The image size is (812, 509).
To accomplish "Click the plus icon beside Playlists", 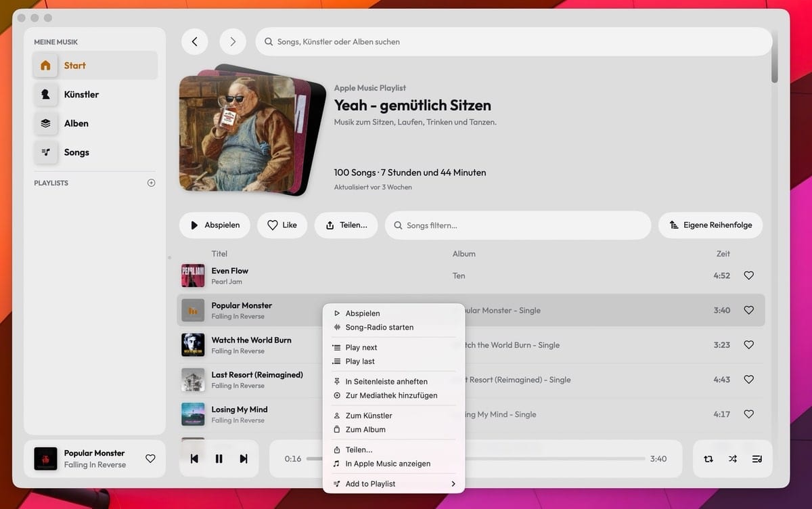I will click(x=152, y=183).
